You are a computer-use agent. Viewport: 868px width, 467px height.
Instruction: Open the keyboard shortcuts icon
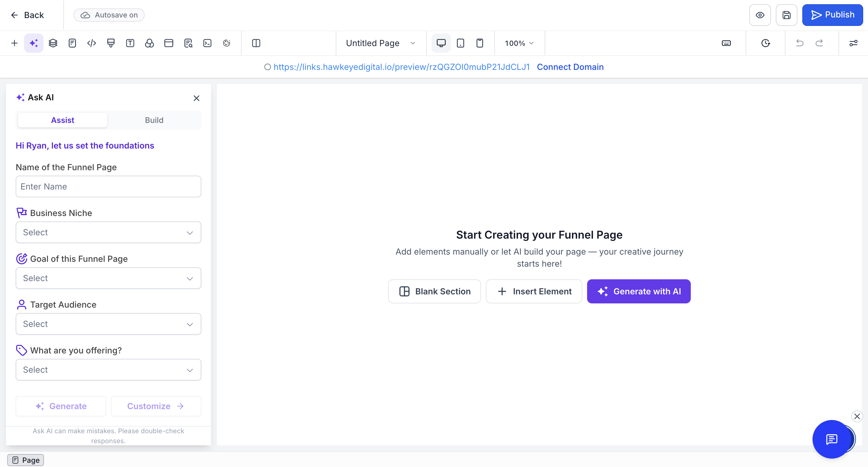[726, 43]
